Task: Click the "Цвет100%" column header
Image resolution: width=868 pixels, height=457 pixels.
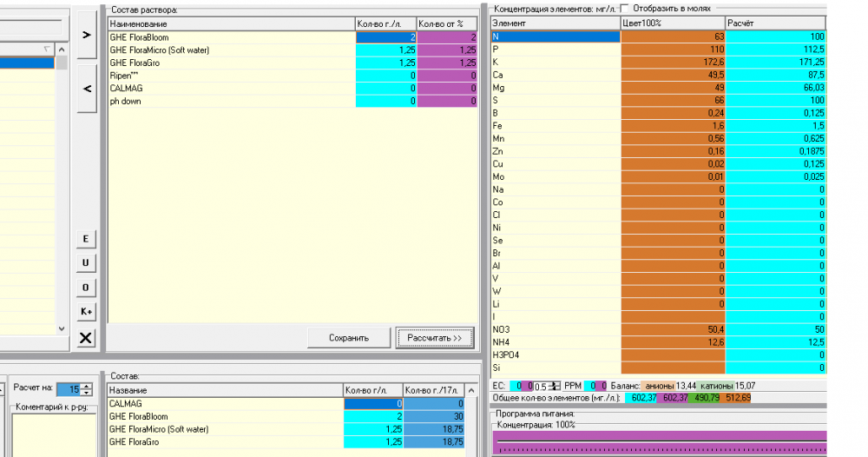Action: pyautogui.click(x=673, y=23)
